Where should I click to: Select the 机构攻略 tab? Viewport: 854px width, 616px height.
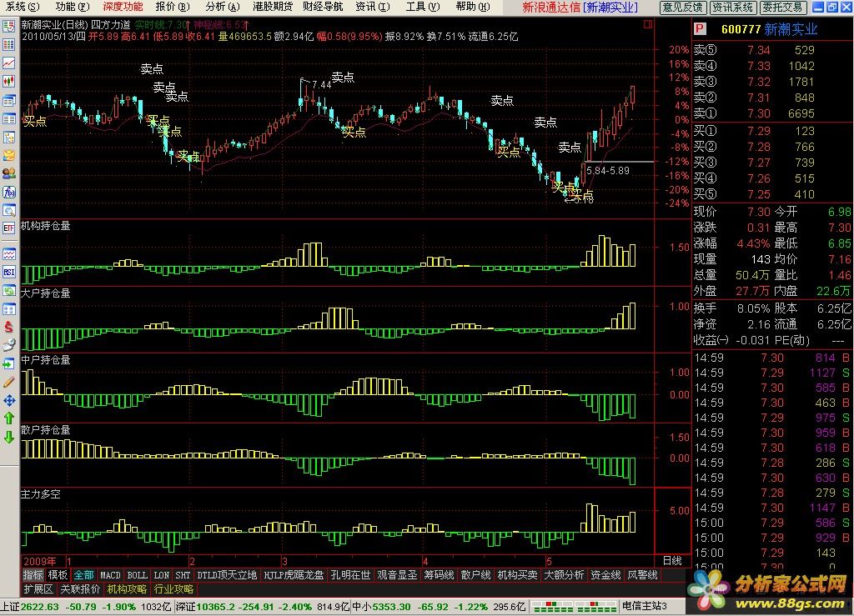(127, 588)
